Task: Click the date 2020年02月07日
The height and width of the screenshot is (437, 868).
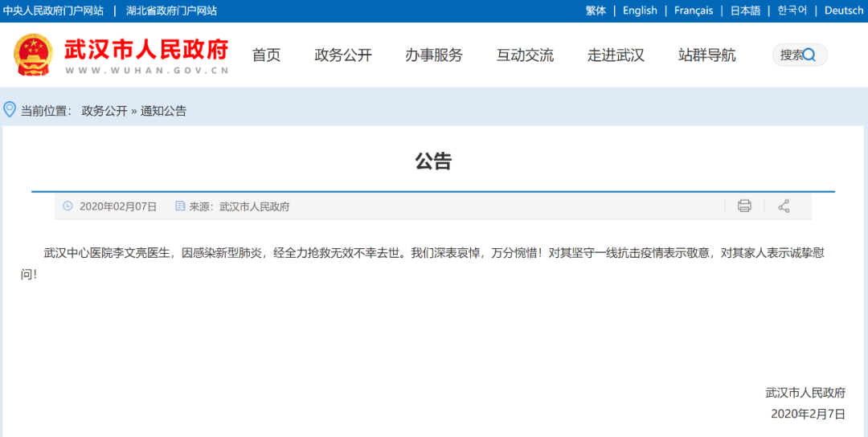Action: coord(118,206)
